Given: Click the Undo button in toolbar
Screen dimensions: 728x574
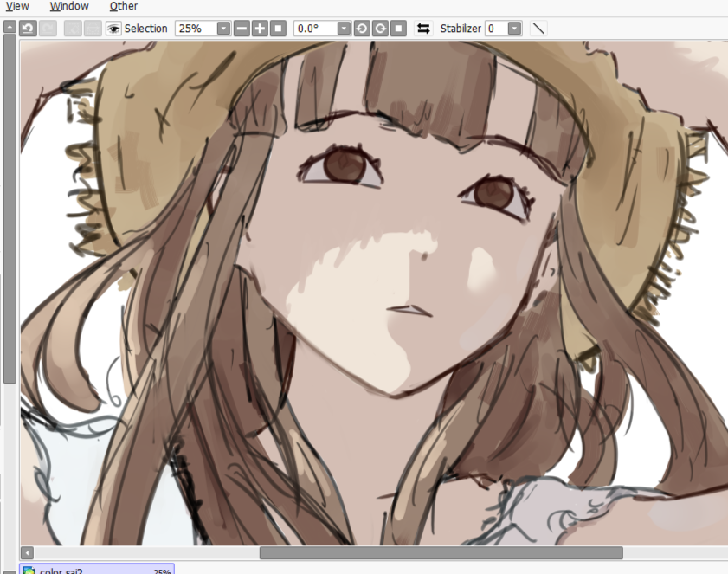Looking at the screenshot, I should [28, 29].
